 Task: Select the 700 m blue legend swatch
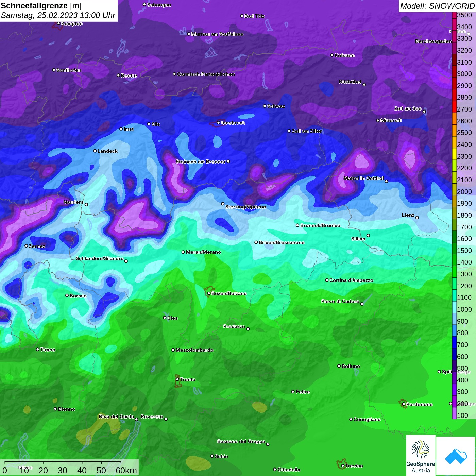pos(454,342)
